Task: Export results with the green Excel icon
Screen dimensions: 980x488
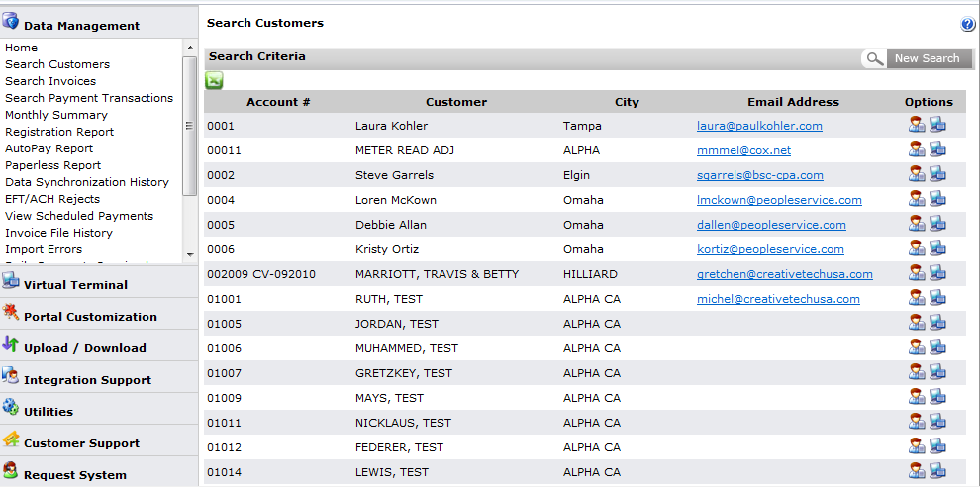Action: click(x=214, y=80)
